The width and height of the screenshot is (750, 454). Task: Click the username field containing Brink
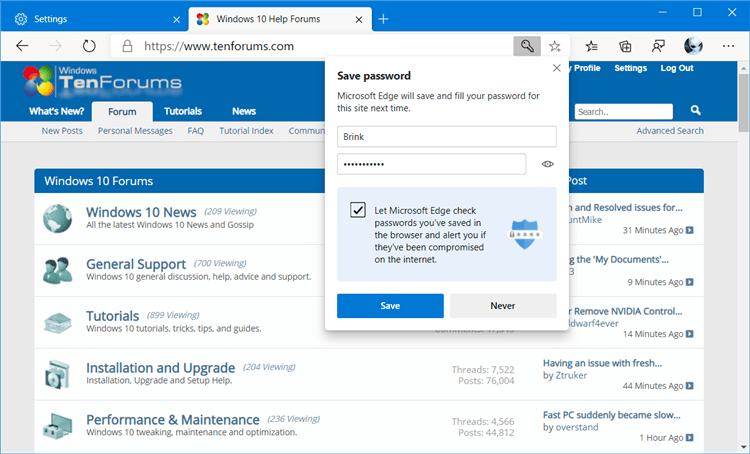click(447, 137)
